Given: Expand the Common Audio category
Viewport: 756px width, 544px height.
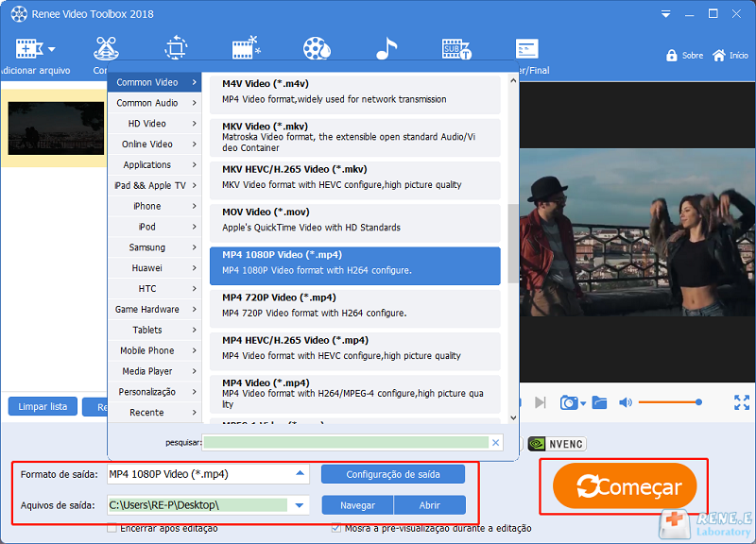Looking at the screenshot, I should [x=154, y=103].
